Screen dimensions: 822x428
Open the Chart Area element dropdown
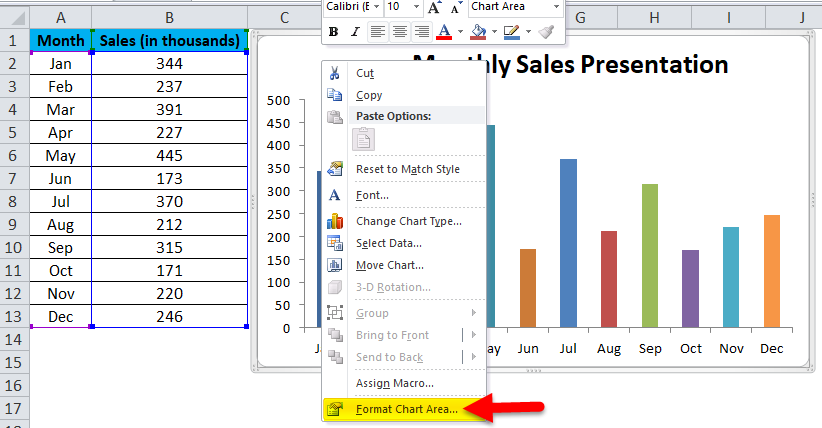pos(556,7)
